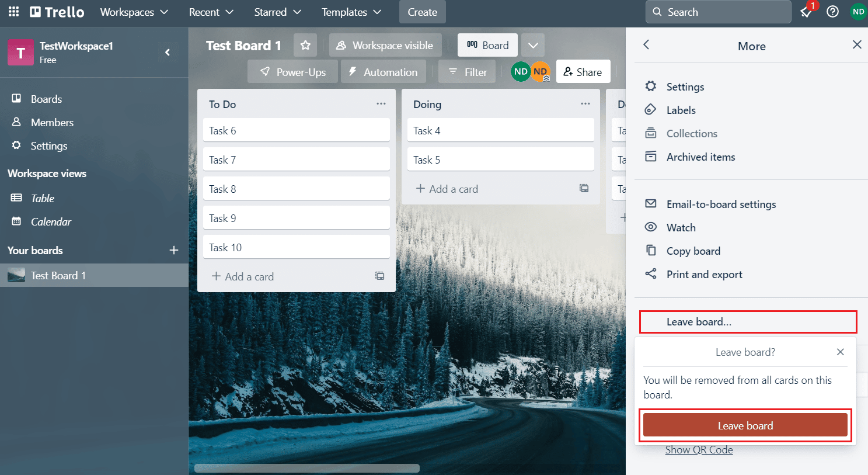The width and height of the screenshot is (868, 475).
Task: Open Automation menu
Action: coord(384,72)
